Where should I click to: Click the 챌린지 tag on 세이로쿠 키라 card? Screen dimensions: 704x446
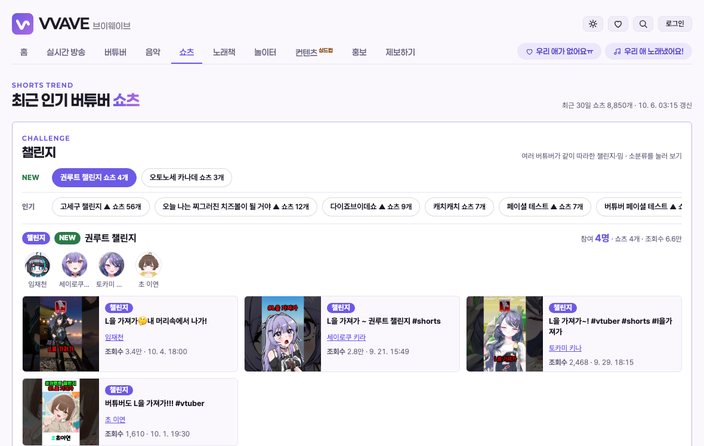tap(341, 308)
